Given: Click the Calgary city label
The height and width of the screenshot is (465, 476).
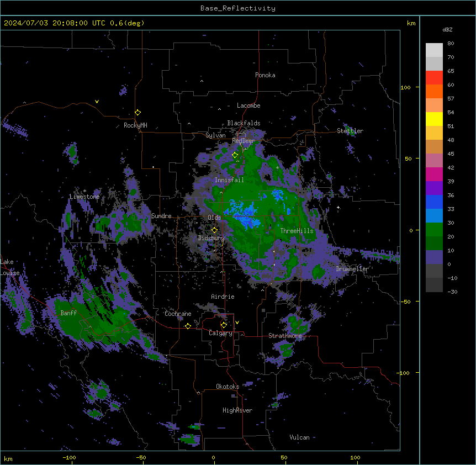Looking at the screenshot, I should pyautogui.click(x=220, y=333).
